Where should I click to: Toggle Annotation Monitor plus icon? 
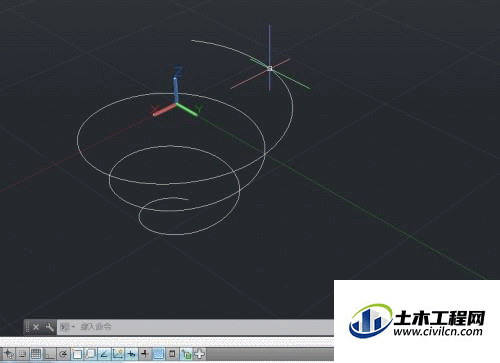pos(200,354)
